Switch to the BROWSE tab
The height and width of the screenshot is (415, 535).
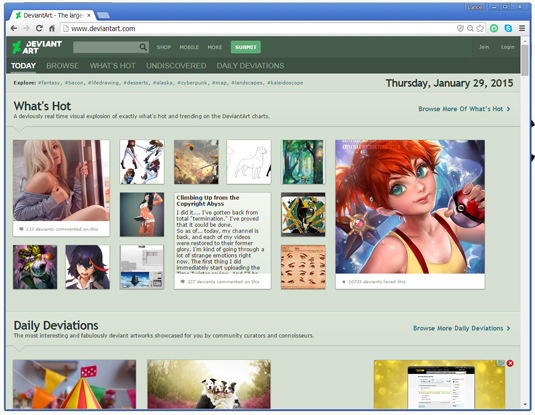(x=62, y=66)
